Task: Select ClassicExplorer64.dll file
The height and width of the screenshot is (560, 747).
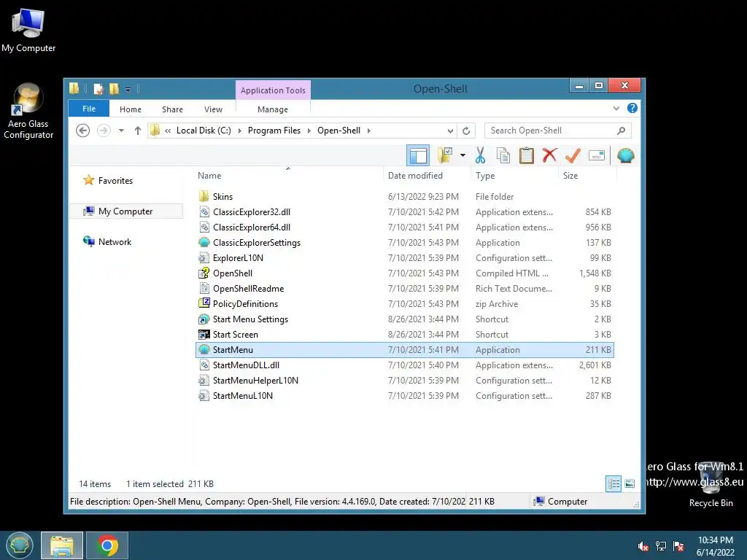Action: pyautogui.click(x=405, y=227)
